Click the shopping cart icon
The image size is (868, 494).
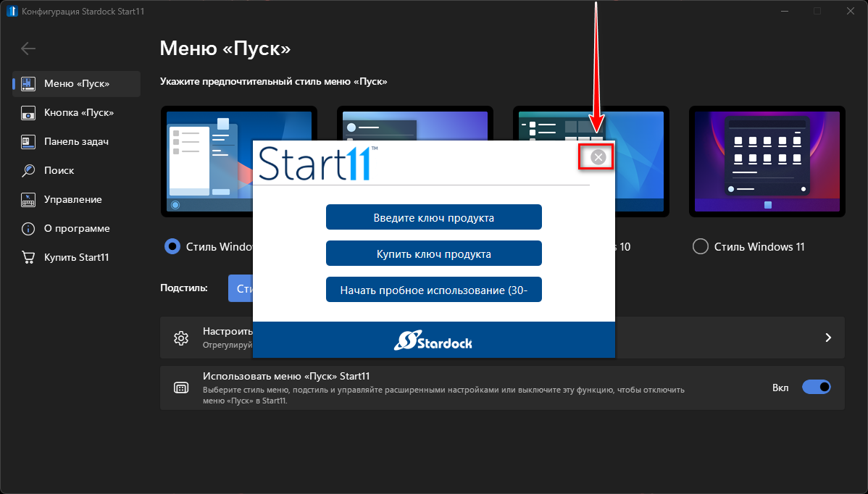pyautogui.click(x=28, y=257)
